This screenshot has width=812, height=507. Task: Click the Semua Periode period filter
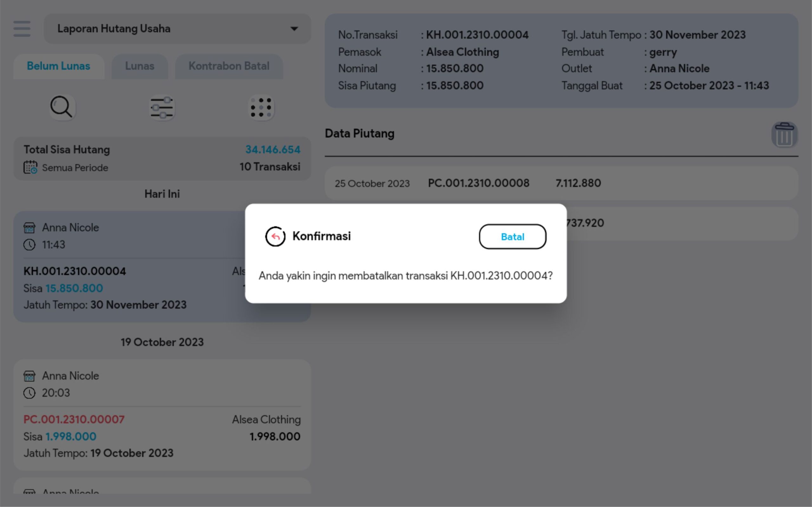(x=75, y=168)
